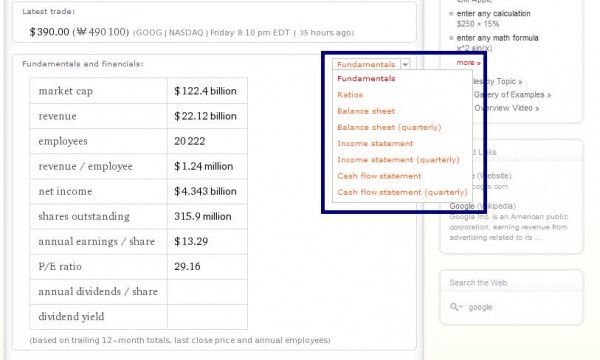Click the 'annual dividends / share' label
The width and height of the screenshot is (600, 360).
[98, 292]
